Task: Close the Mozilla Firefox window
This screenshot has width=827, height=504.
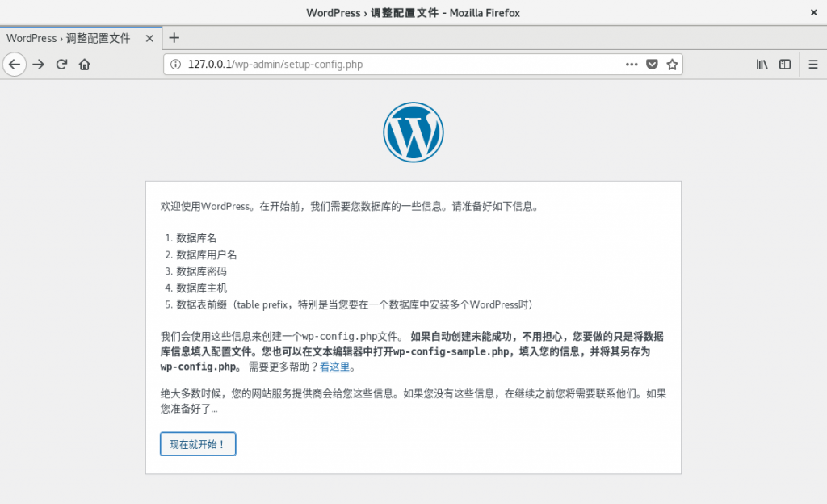Action: click(x=812, y=12)
